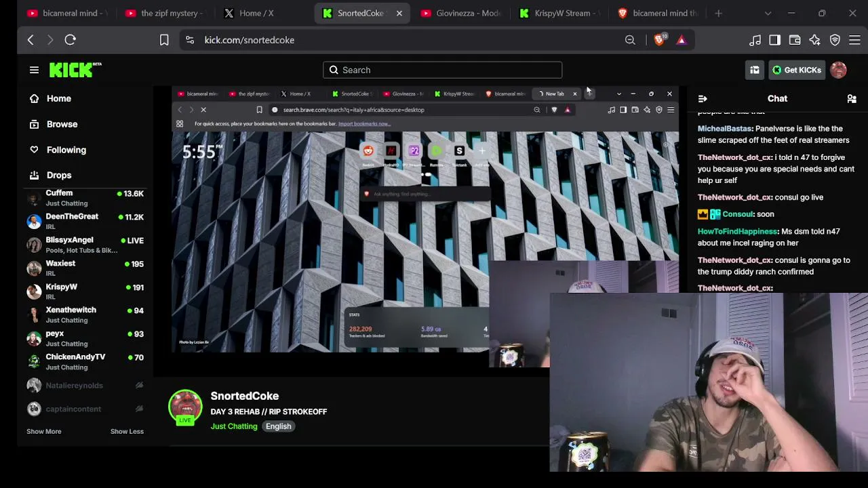868x488 pixels.
Task: Click the stream title DAY 3 REHAB
Action: [269, 411]
